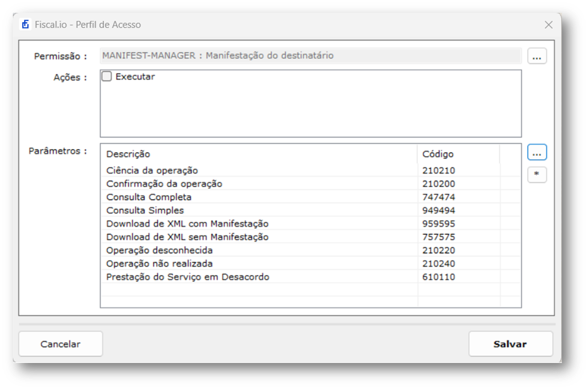Select the Operação desconhecida row
The width and height of the screenshot is (588, 389).
[311, 250]
